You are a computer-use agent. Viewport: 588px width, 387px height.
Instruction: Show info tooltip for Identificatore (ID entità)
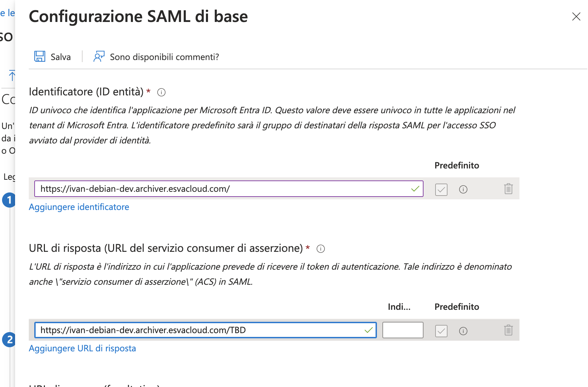coord(161,92)
